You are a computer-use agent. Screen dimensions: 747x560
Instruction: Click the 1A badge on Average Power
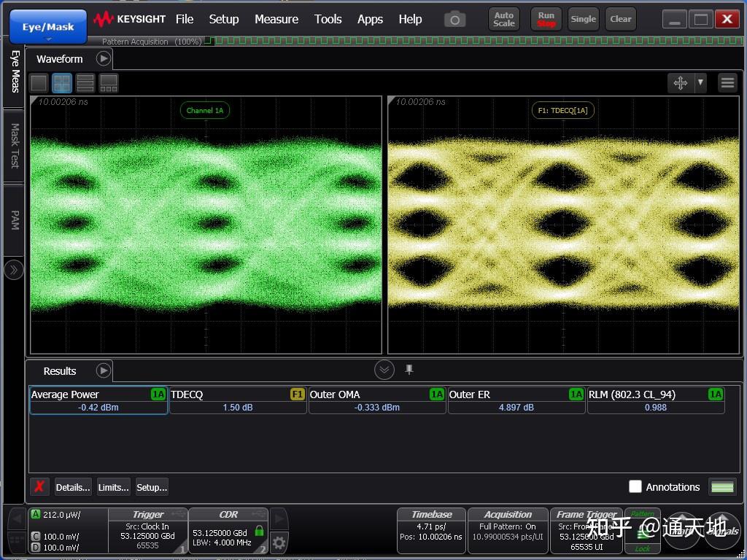tap(158, 394)
